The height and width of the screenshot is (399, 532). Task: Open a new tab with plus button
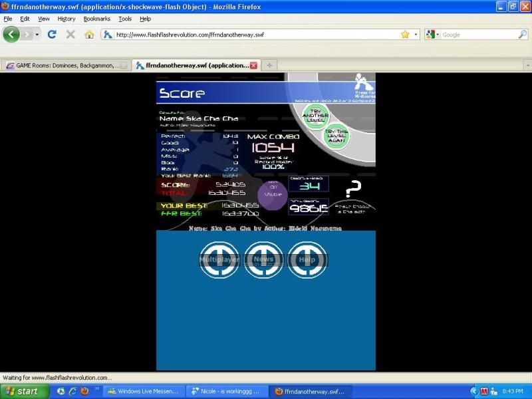pos(269,65)
